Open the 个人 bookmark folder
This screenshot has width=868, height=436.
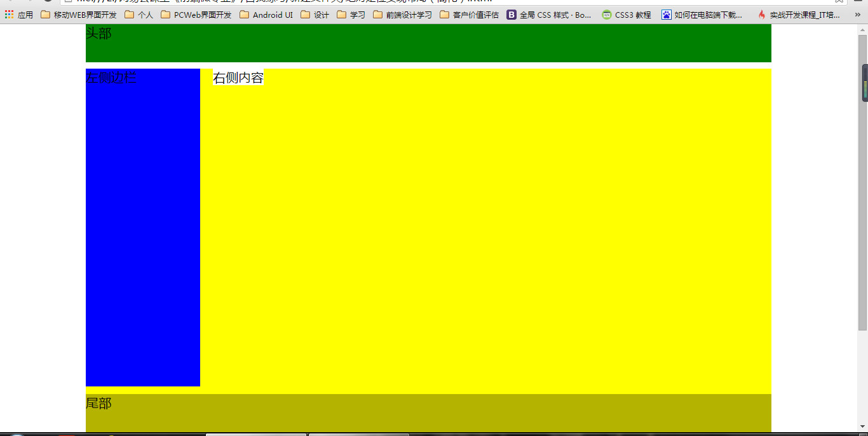point(139,15)
